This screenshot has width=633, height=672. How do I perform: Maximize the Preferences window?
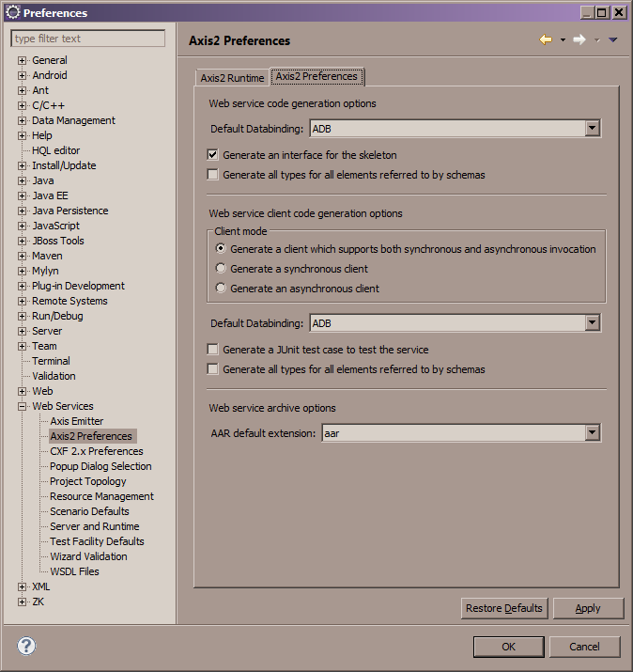602,12
